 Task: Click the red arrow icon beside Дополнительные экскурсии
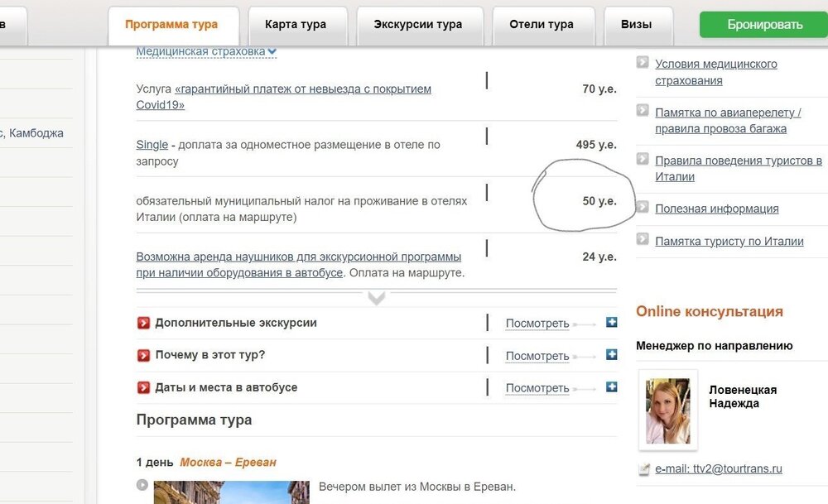point(143,323)
